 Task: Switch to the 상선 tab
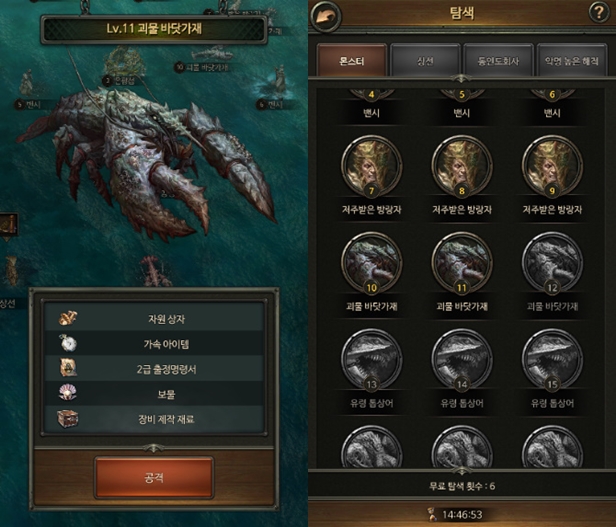[425, 60]
